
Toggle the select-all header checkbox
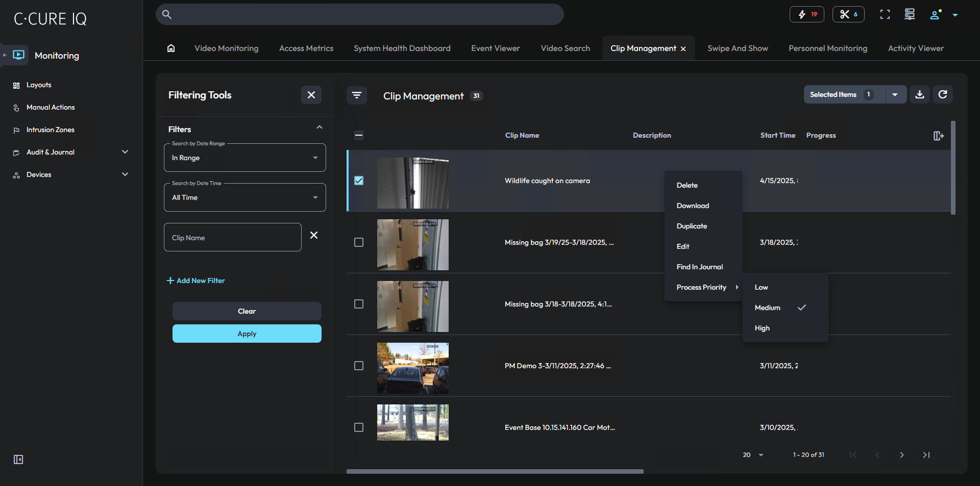tap(359, 136)
